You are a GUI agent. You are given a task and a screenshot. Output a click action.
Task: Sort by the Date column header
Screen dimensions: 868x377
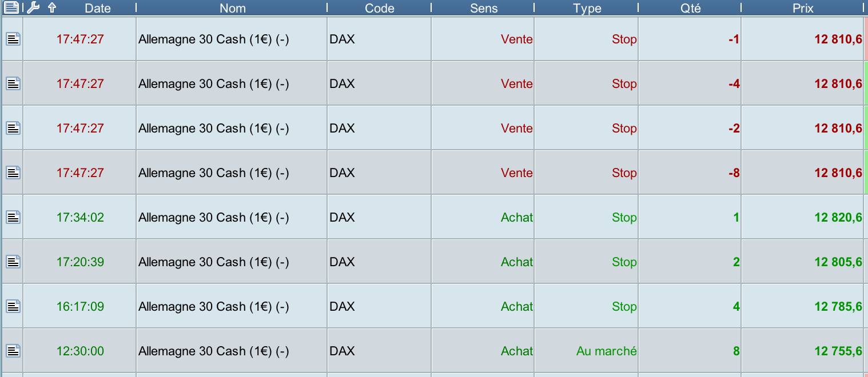[97, 8]
